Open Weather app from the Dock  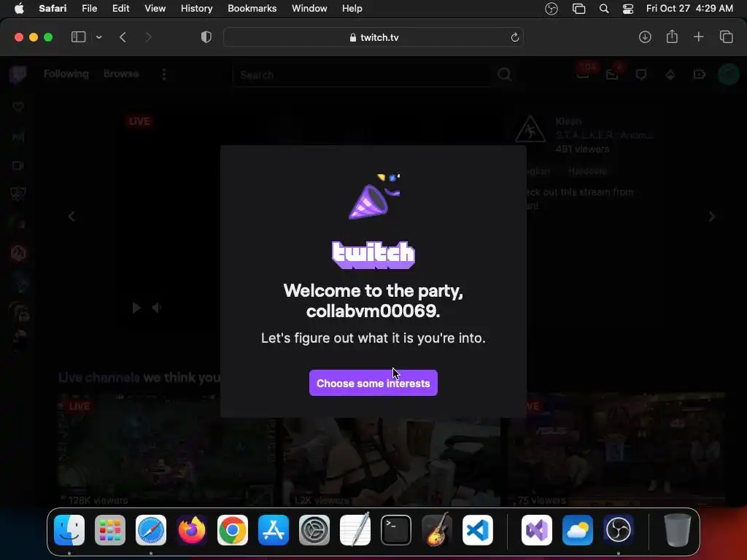pos(578,529)
